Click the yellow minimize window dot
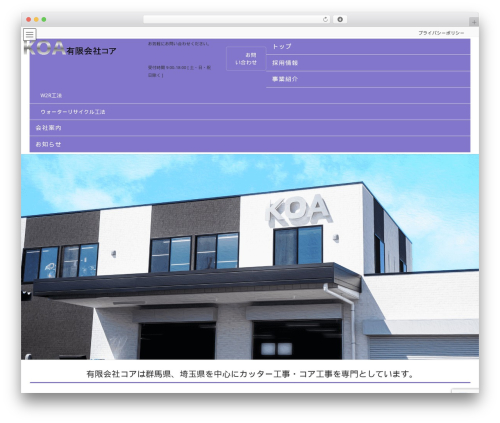 pos(36,20)
